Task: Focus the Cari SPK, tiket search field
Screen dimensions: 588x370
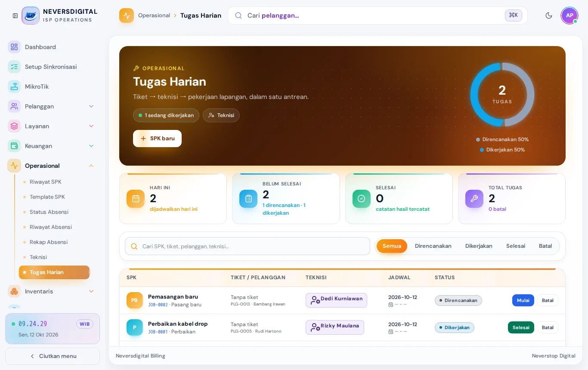Action: tap(248, 246)
